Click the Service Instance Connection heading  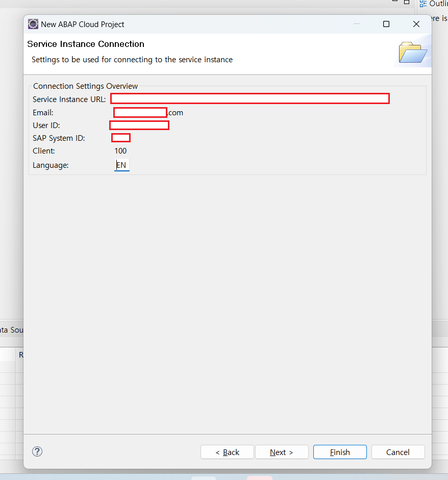pos(86,44)
